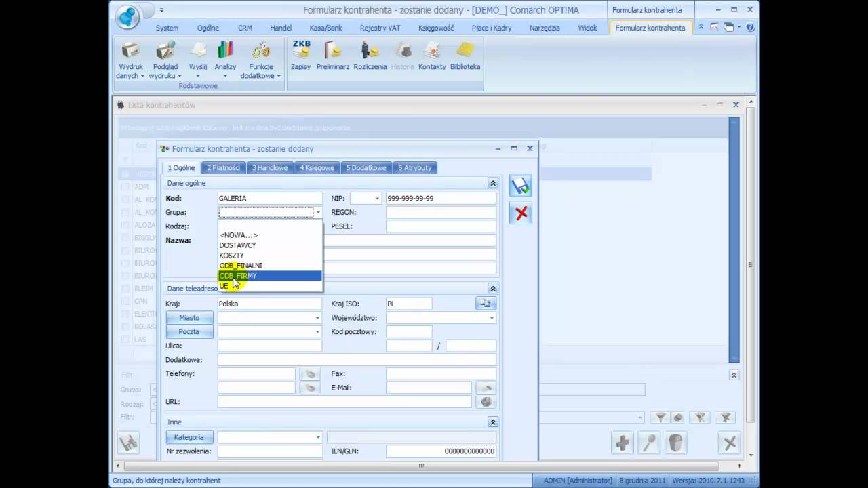This screenshot has width=868, height=488.
Task: Click the copy address icon beside Kraj ISO
Action: (486, 304)
